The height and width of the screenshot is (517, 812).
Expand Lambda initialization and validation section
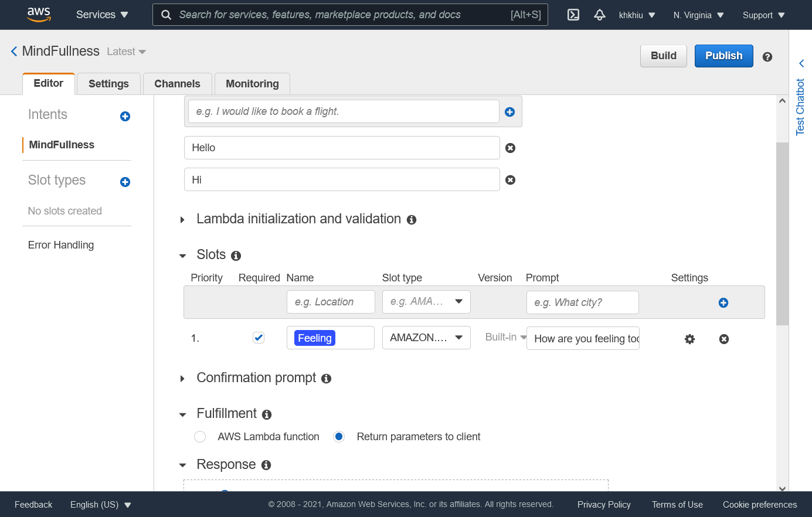[x=182, y=219]
